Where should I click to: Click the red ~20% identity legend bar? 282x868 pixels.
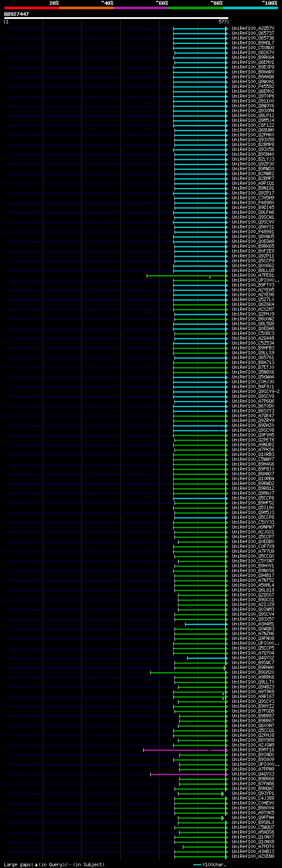(x=31, y=8)
